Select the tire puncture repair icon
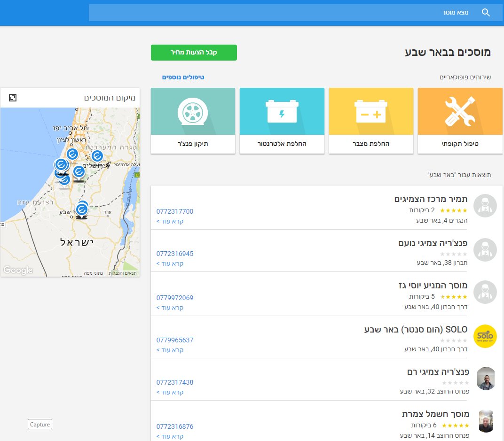Image resolution: width=504 pixels, height=441 pixels. pos(193,111)
